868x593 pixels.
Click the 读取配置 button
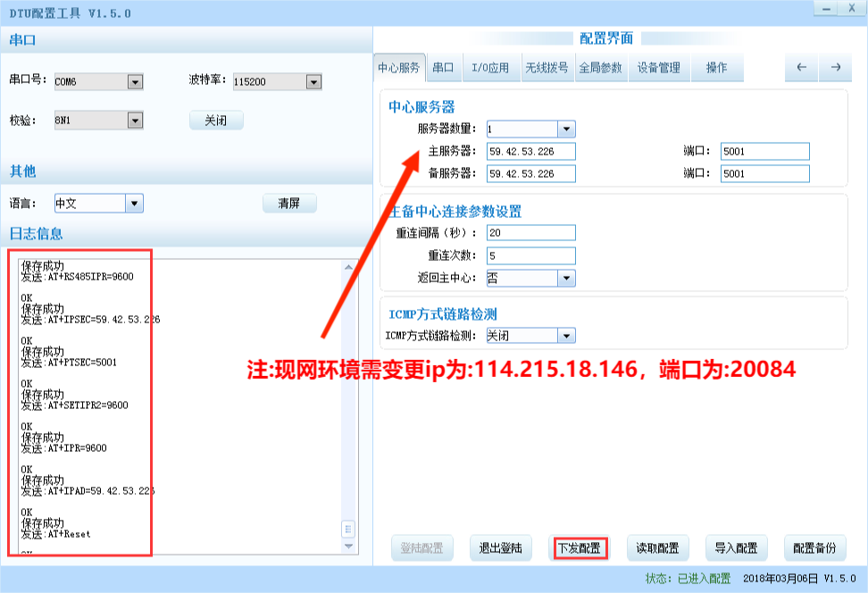pos(657,548)
